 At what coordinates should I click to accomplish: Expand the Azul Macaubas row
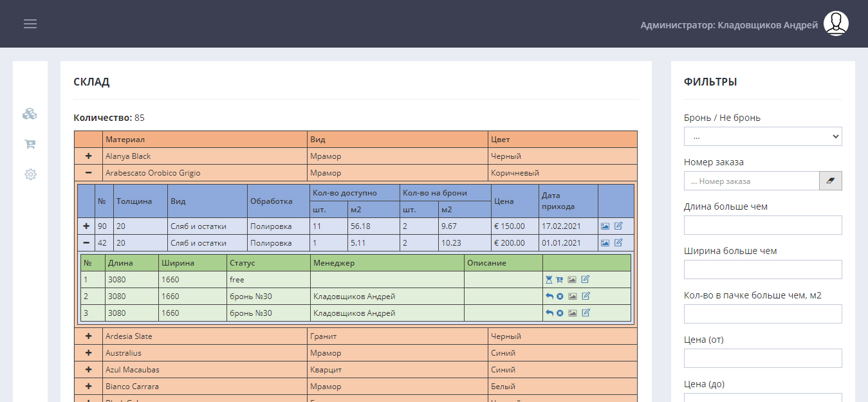point(88,370)
